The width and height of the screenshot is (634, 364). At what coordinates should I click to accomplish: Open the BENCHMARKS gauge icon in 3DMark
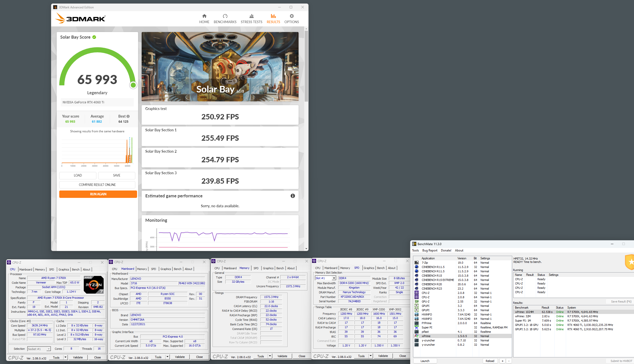point(225,16)
